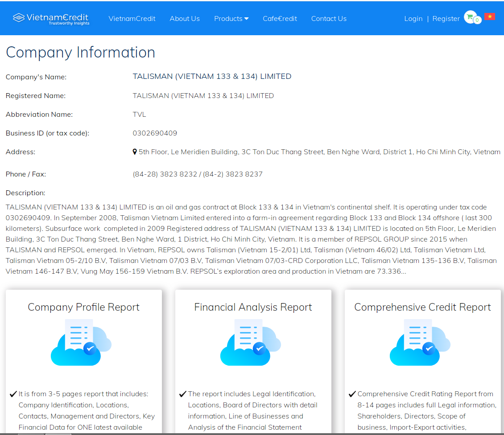Click the business ID 0302690409
This screenshot has width=504, height=435.
coord(155,133)
